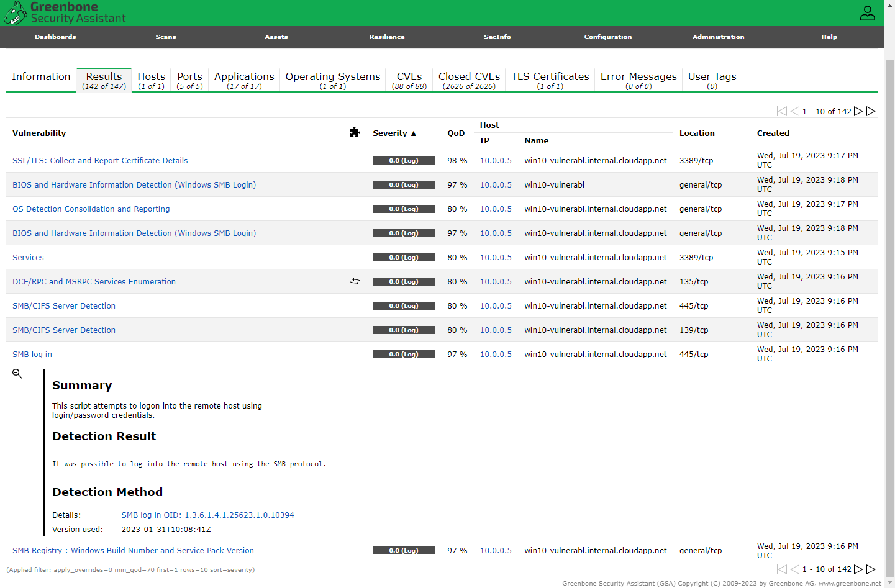The height and width of the screenshot is (588, 895).
Task: Go to next page icon at top
Action: (858, 111)
